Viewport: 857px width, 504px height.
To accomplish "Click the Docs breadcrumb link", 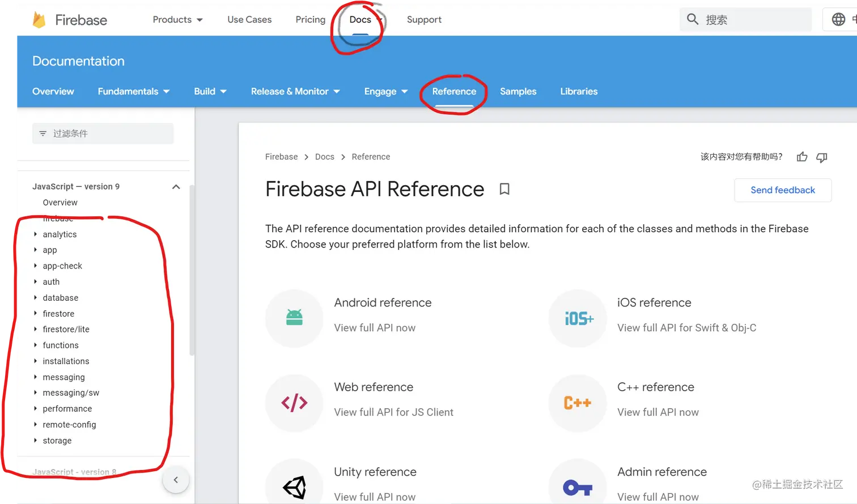I will (325, 157).
